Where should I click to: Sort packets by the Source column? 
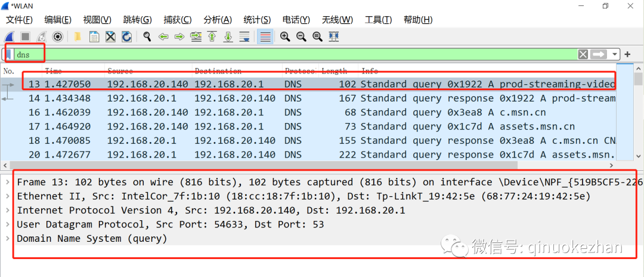coord(148,71)
